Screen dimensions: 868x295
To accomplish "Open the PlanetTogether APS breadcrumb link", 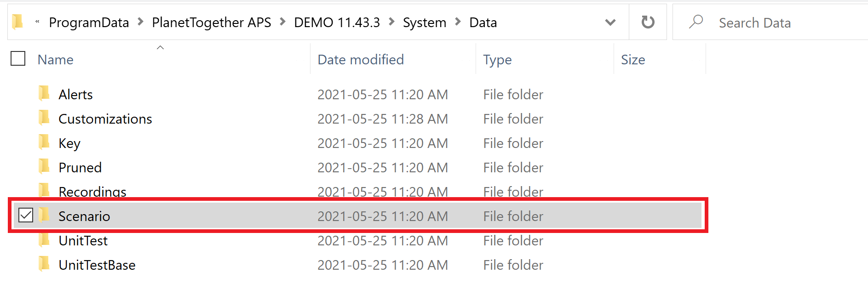I will click(x=212, y=22).
